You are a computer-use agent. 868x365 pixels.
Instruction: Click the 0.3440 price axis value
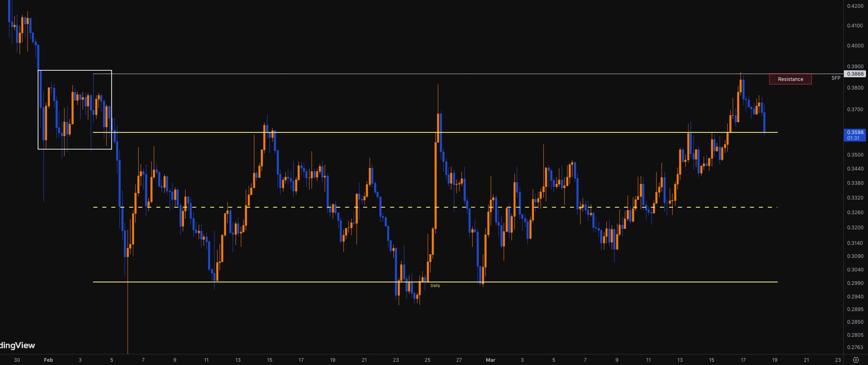point(855,169)
